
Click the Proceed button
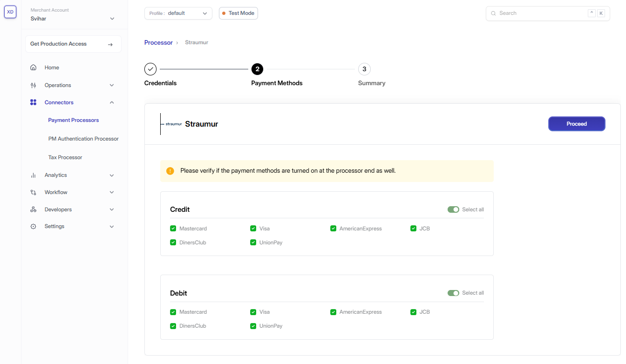(577, 124)
